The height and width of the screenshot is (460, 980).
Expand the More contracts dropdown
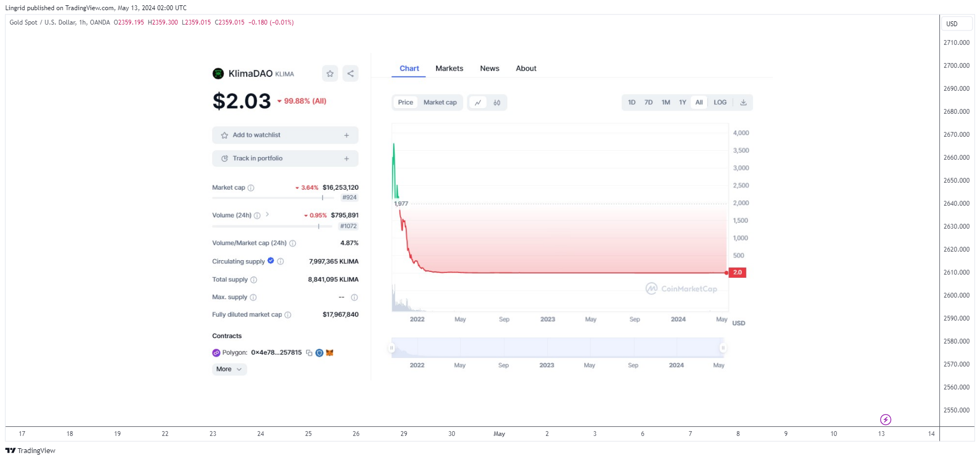229,370
